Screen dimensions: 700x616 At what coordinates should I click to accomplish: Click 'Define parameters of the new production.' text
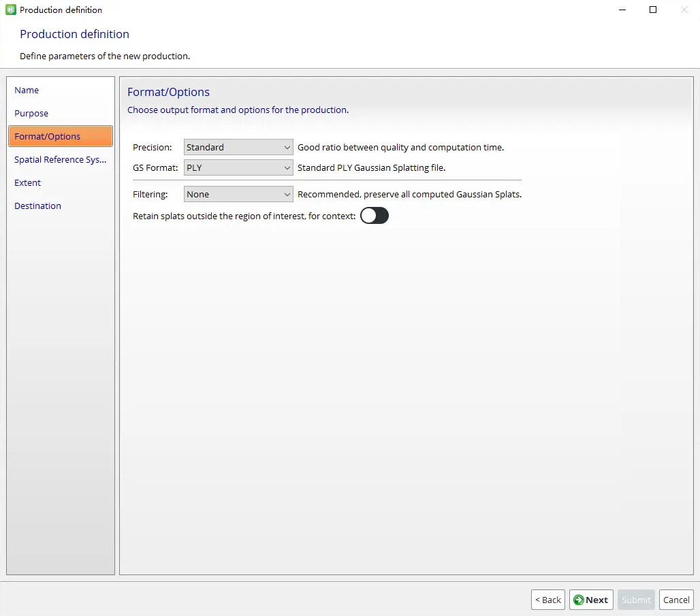point(105,56)
